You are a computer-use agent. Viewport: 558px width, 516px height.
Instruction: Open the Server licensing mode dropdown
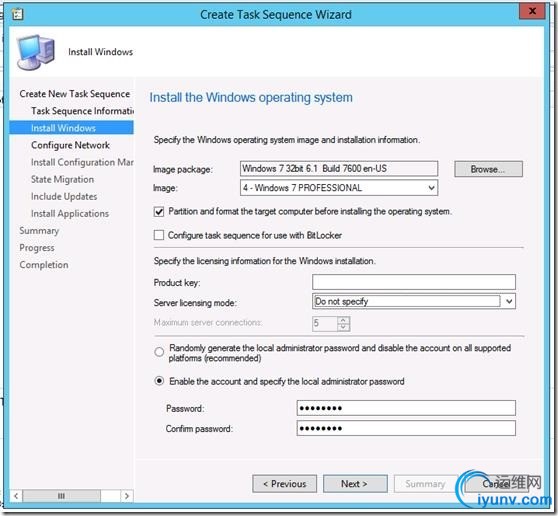(509, 301)
